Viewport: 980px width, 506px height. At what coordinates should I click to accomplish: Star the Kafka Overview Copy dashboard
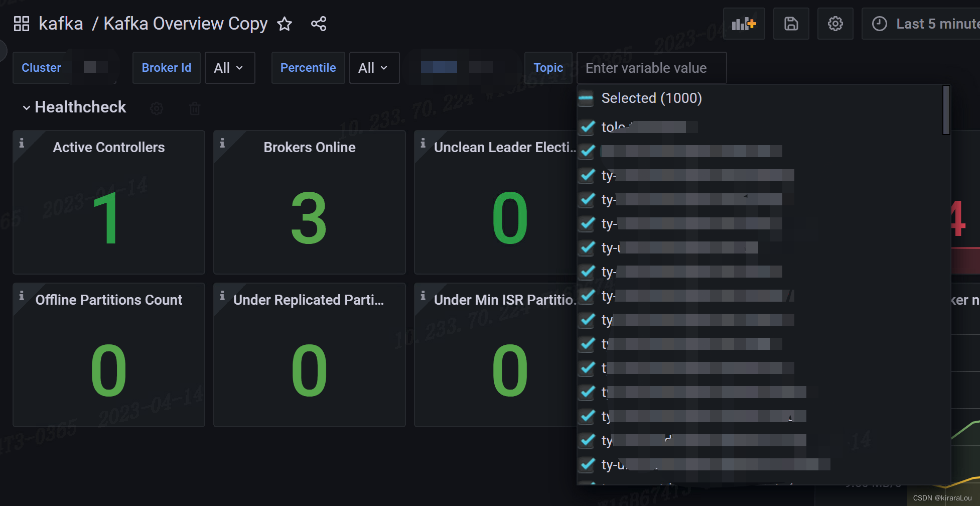[x=285, y=24]
